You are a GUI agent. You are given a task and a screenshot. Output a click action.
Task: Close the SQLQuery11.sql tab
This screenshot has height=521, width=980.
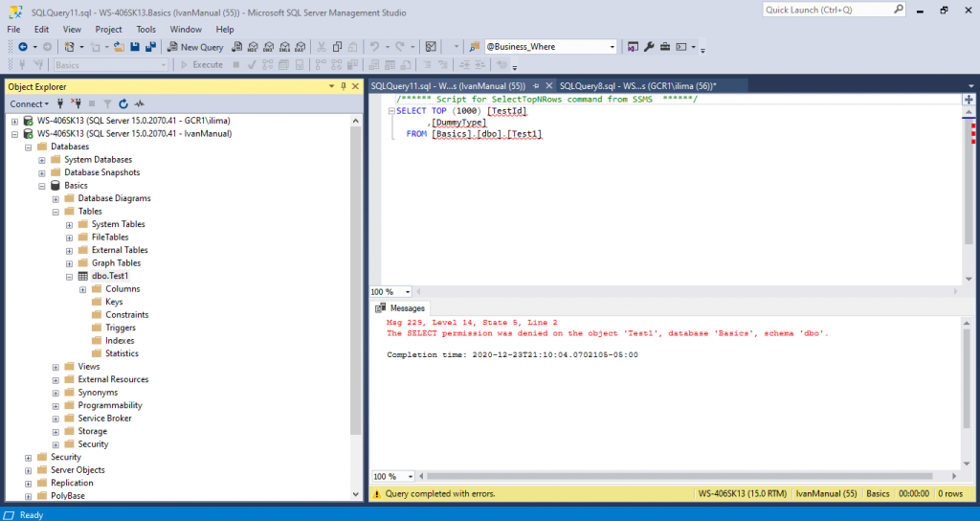(x=548, y=85)
